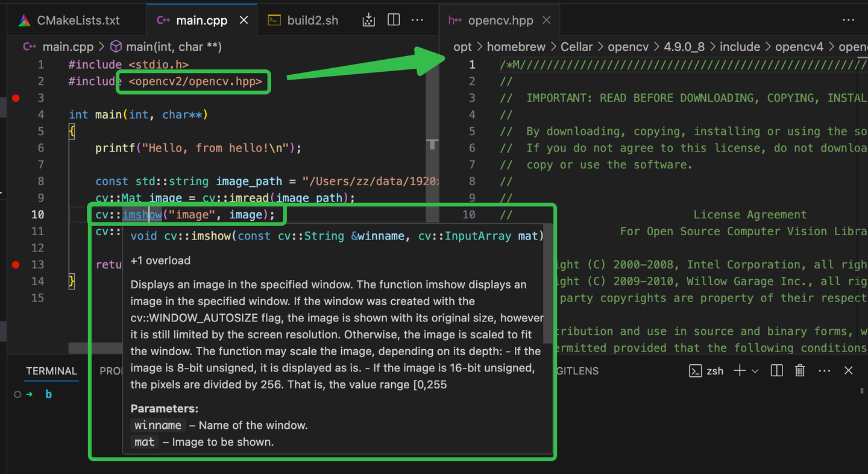Open the PROBLEMS panel tab
868x474 pixels.
click(x=112, y=371)
